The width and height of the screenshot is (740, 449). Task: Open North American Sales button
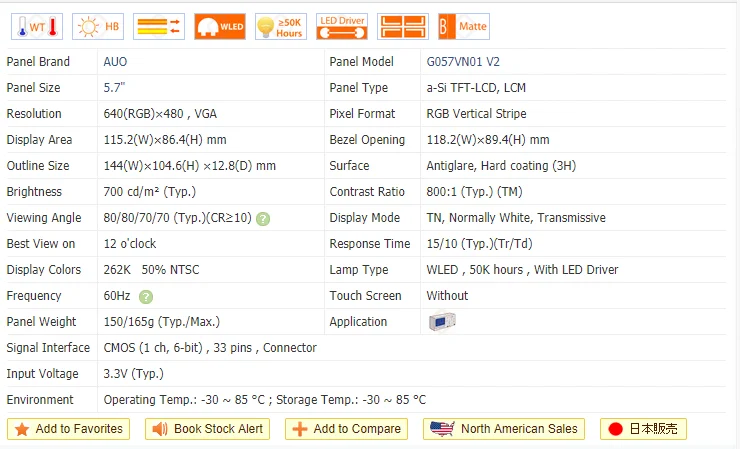pyautogui.click(x=504, y=429)
